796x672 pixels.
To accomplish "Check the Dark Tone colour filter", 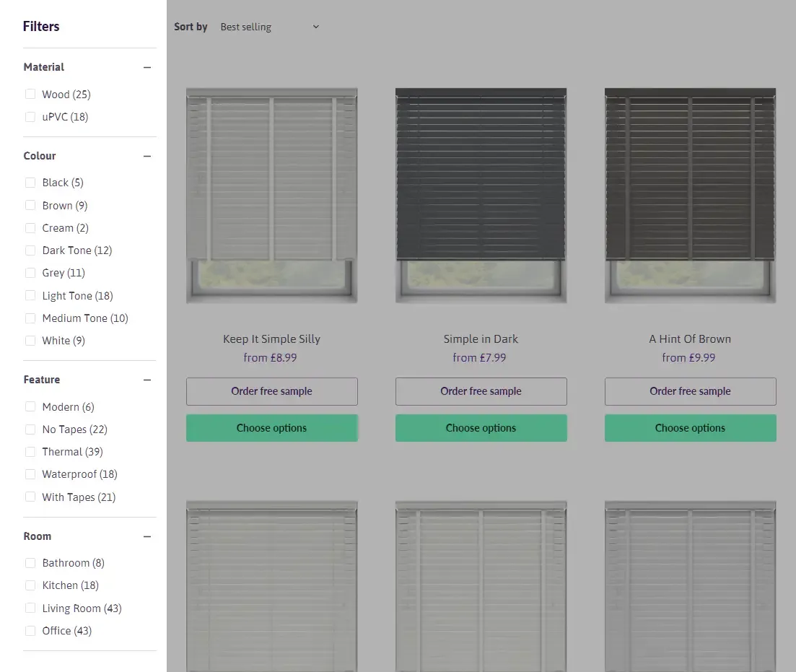I will [30, 250].
